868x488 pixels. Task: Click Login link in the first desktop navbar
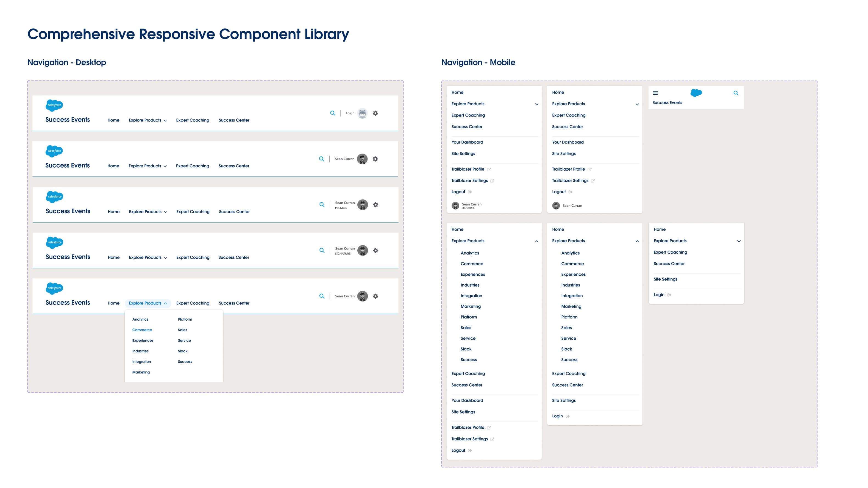click(x=350, y=113)
